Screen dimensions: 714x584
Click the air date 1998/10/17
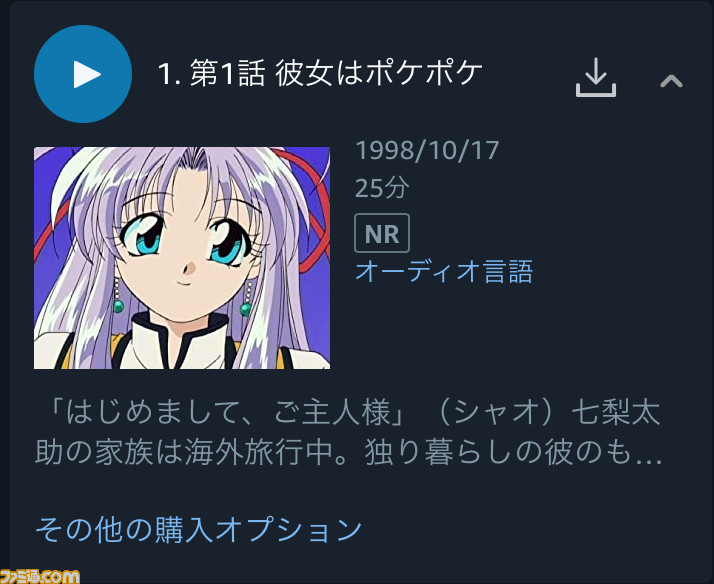pos(427,151)
